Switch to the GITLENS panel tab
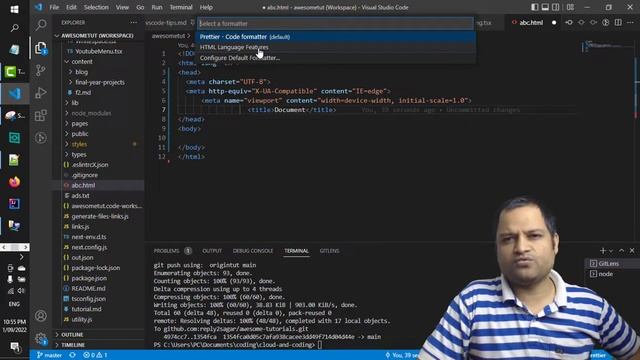This screenshot has width=640, height=360. click(x=329, y=251)
